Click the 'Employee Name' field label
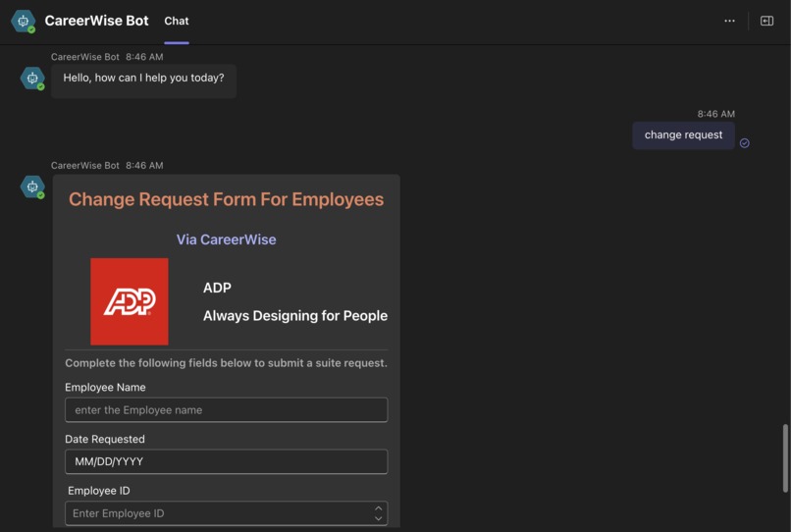Viewport: 791px width, 532px height. (105, 387)
